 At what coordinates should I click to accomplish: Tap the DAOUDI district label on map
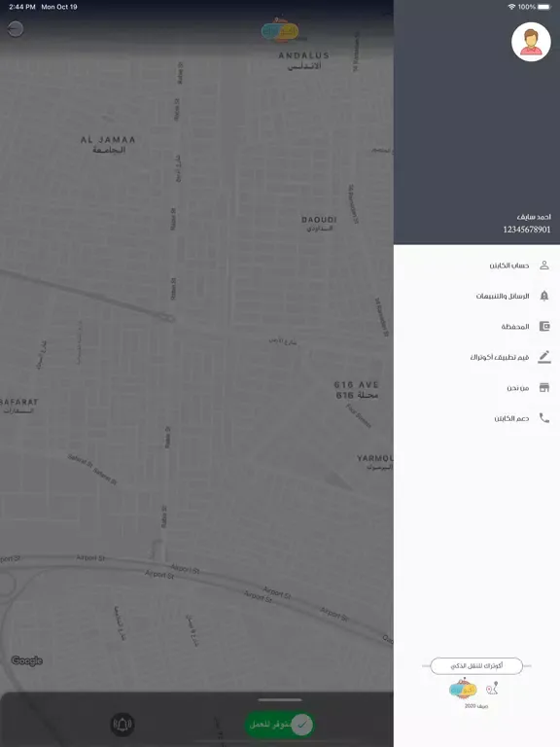pyautogui.click(x=319, y=220)
